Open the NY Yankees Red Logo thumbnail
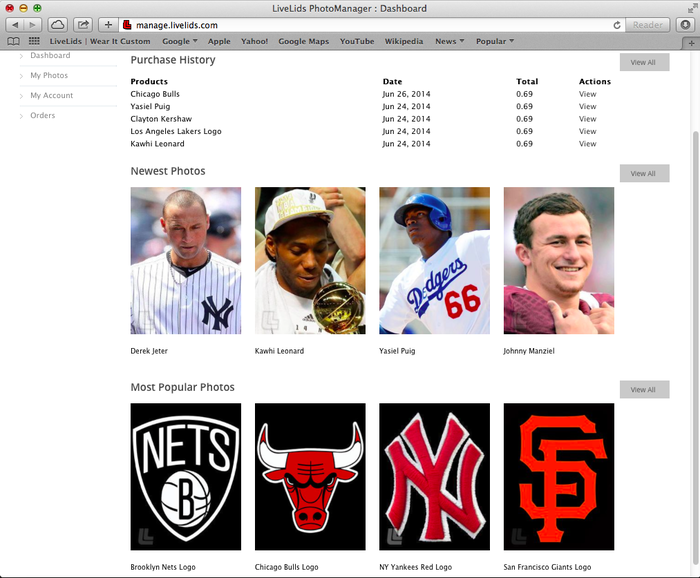Image resolution: width=700 pixels, height=578 pixels. tap(434, 477)
